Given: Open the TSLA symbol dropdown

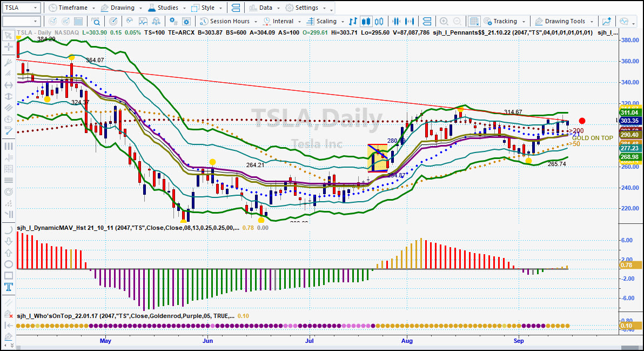Looking at the screenshot, I should pos(35,8).
